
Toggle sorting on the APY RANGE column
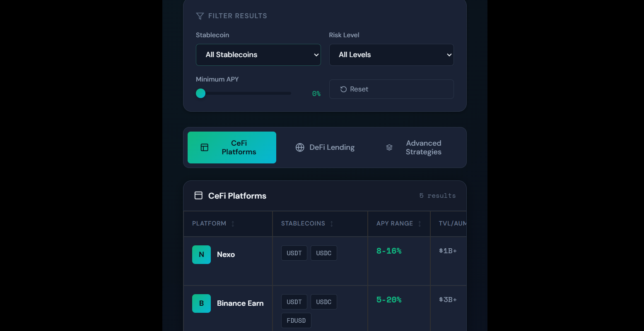(419, 223)
